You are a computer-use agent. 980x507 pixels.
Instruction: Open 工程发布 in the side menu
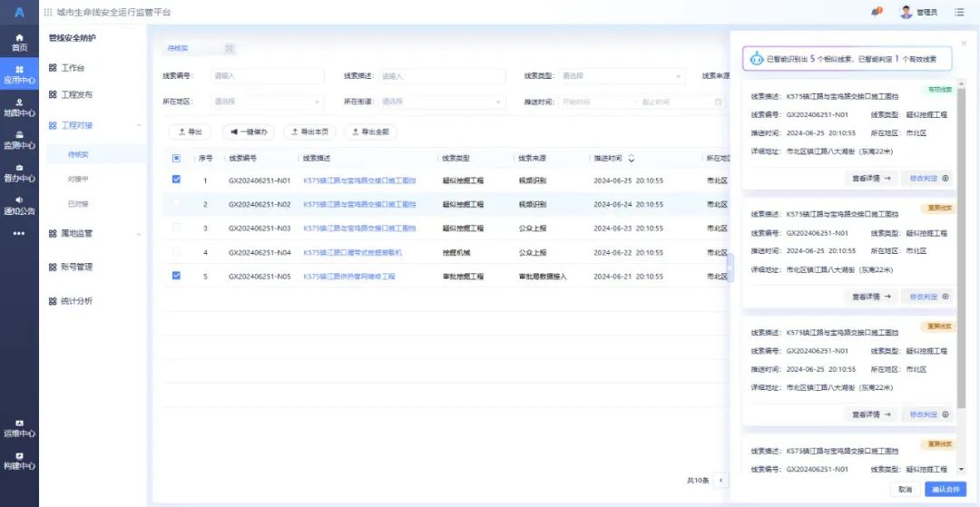[x=76, y=94]
